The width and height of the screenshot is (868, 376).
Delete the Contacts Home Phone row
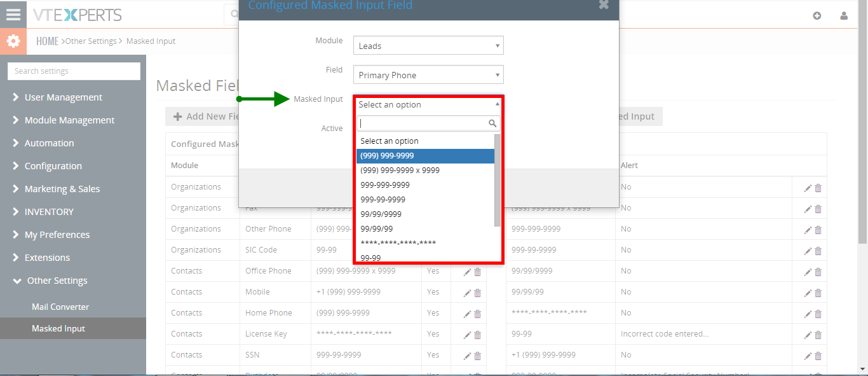pos(478,314)
